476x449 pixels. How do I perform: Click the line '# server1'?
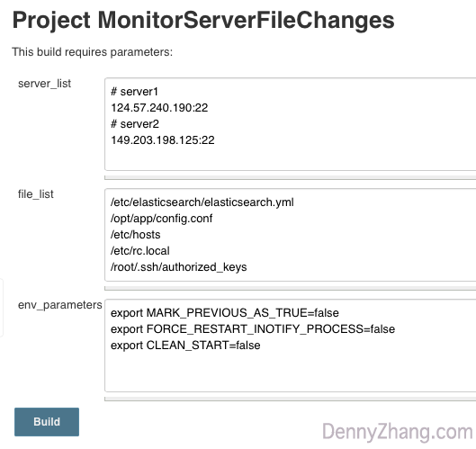(x=134, y=92)
